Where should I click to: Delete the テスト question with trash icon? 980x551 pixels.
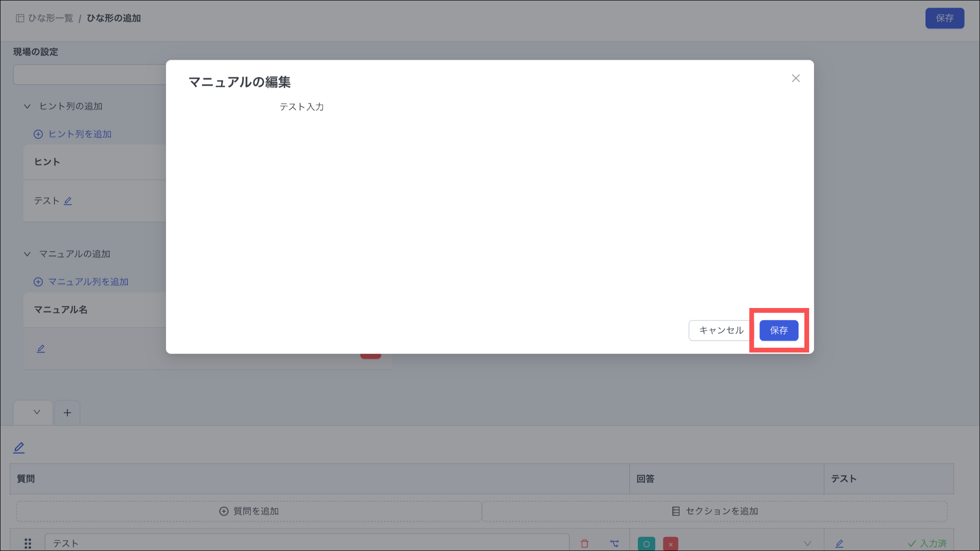coord(585,544)
